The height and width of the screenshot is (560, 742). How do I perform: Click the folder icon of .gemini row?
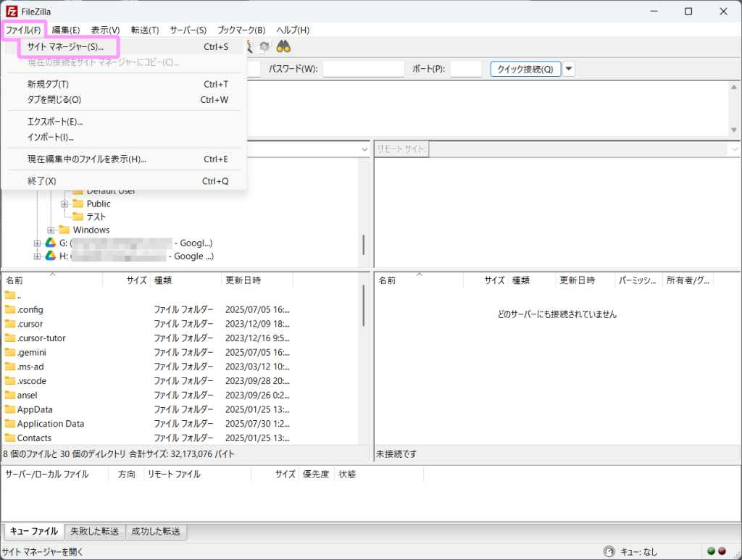pos(10,352)
